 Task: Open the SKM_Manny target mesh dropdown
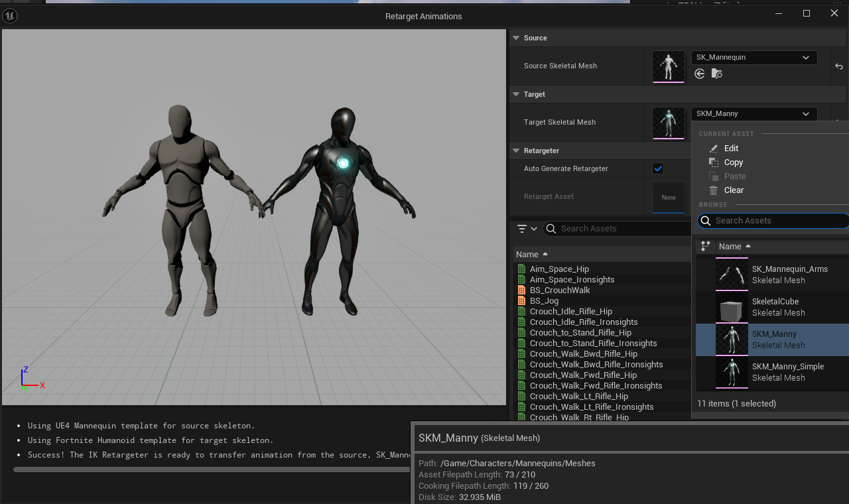754,113
